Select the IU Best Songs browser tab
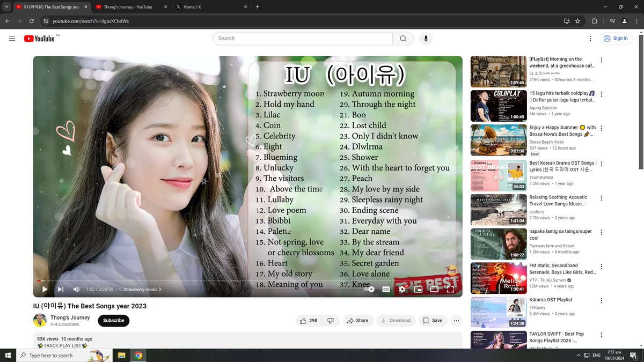Image resolution: width=644 pixels, height=362 pixels. 52,7
